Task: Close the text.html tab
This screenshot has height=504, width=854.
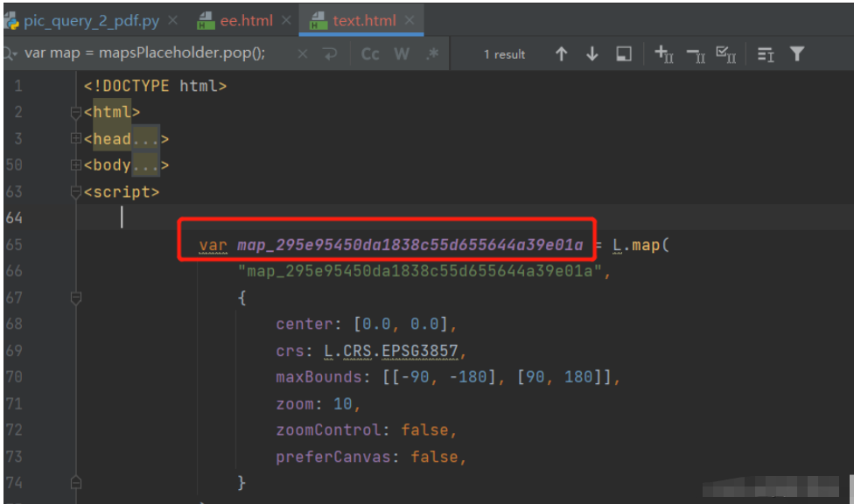Action: point(409,15)
